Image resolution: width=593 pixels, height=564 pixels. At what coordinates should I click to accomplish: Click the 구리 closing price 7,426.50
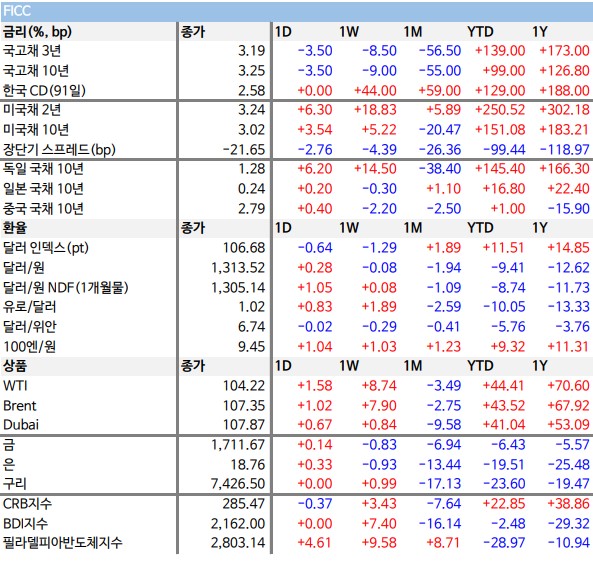pos(238,484)
